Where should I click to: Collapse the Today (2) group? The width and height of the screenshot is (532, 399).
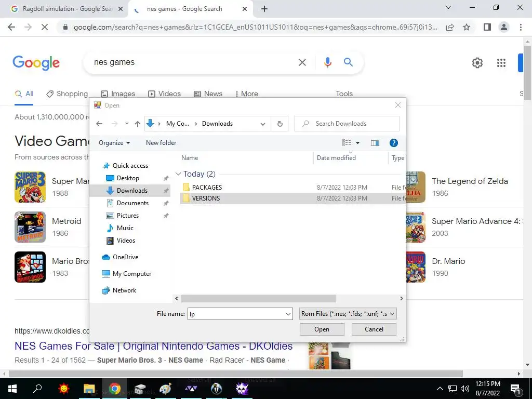178,174
